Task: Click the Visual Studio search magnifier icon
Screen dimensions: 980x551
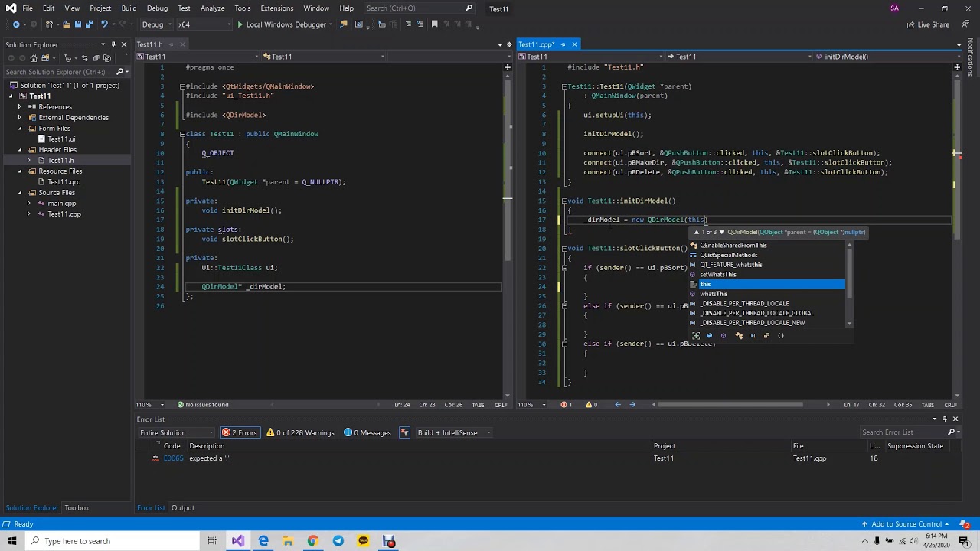Action: pos(469,8)
